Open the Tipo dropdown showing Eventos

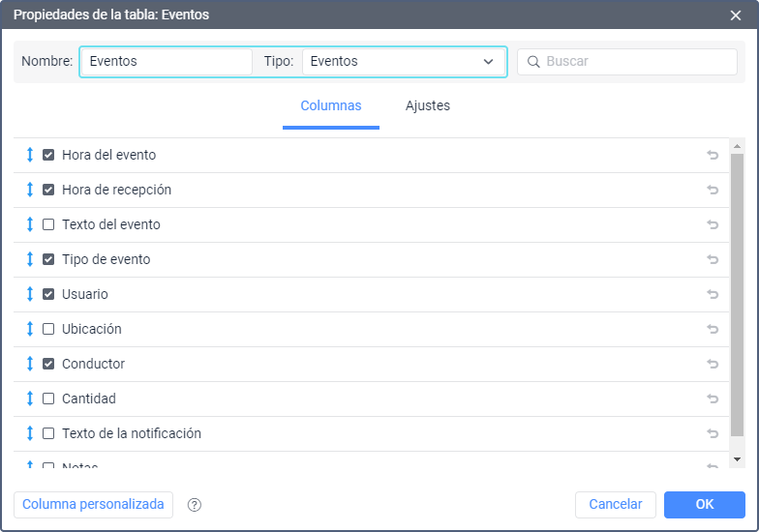coord(403,62)
